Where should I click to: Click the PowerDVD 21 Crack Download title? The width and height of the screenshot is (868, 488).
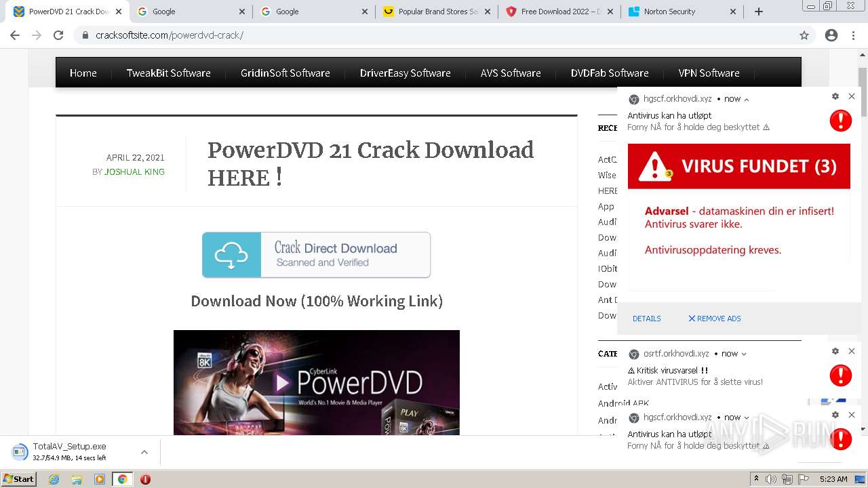point(371,164)
